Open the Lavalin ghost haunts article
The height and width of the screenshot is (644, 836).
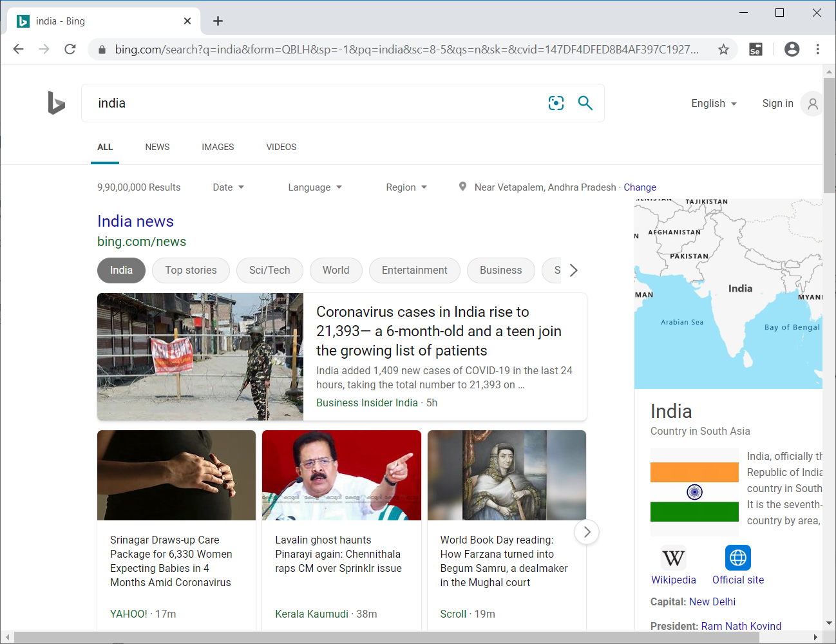click(x=338, y=554)
